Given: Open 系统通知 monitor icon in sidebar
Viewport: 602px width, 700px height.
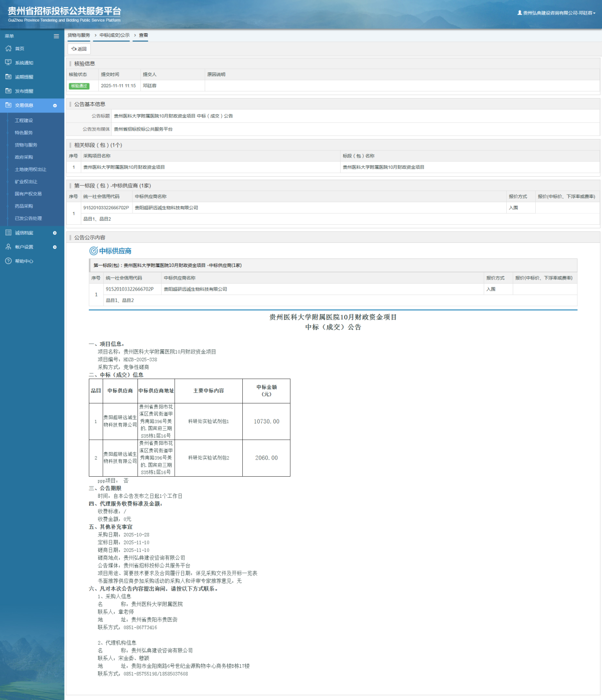Looking at the screenshot, I should click(x=8, y=63).
